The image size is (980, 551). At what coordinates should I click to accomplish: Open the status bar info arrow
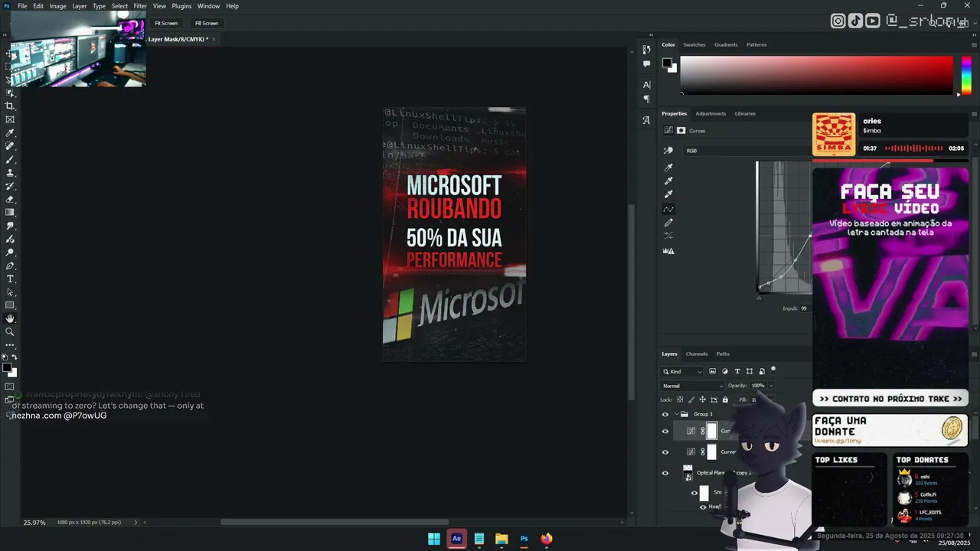136,523
